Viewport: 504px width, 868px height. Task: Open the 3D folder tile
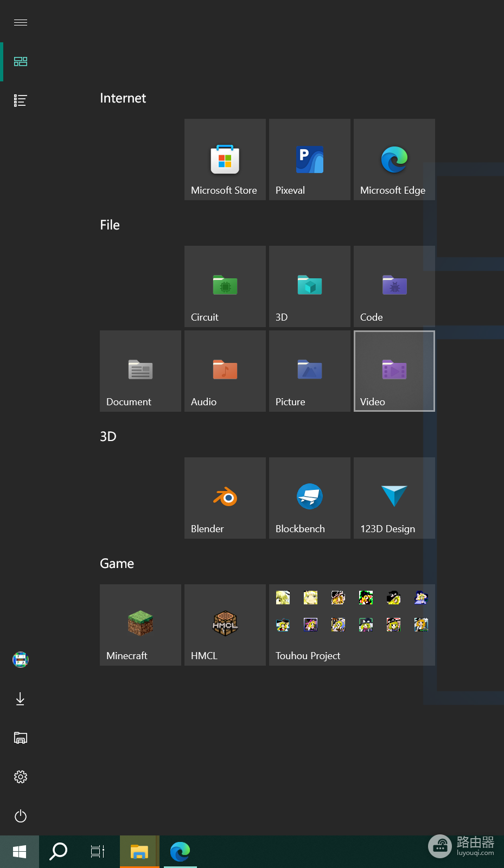[310, 286]
